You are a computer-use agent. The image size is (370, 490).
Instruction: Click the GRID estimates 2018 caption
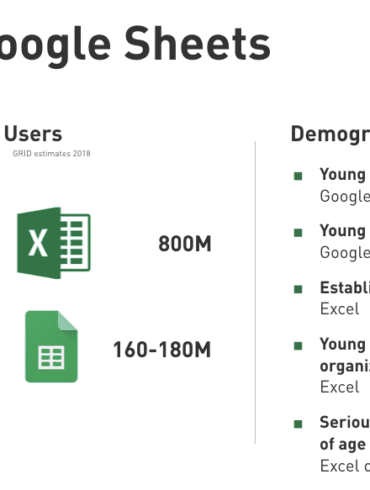[x=51, y=154]
